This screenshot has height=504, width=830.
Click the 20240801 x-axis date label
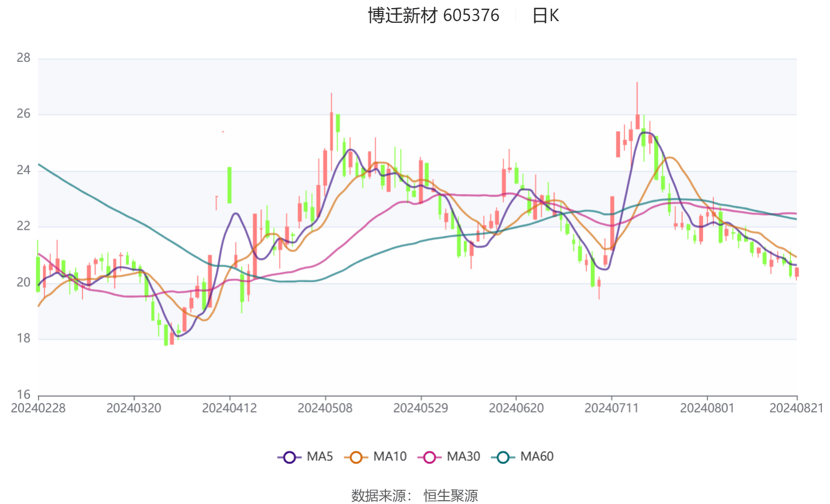click(707, 408)
